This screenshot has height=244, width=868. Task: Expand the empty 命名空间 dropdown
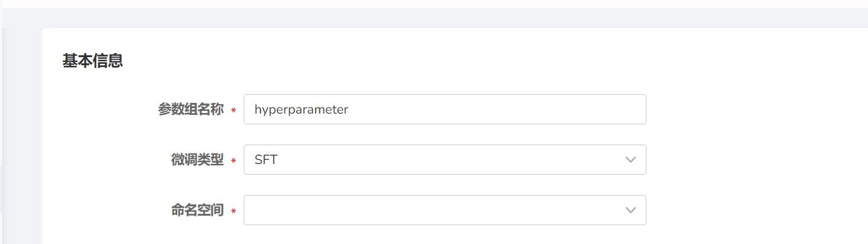click(444, 210)
